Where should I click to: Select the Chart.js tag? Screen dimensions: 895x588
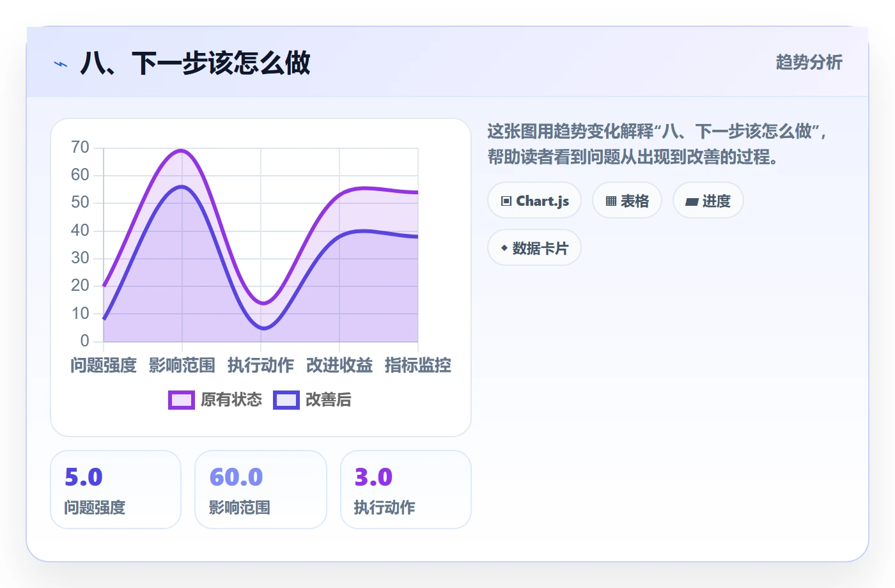click(534, 201)
